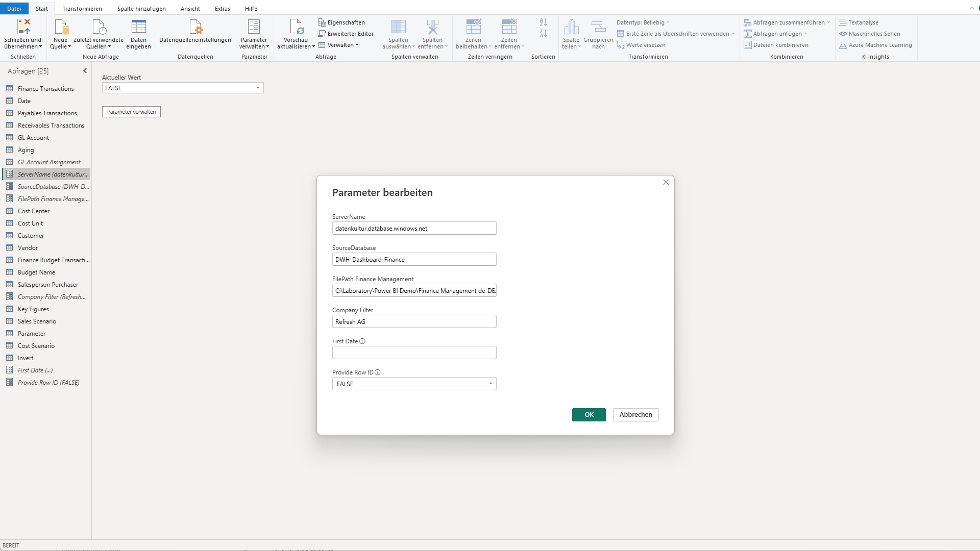Viewport: 980px width, 551px height.
Task: Click Abbrechen to cancel editing
Action: [636, 414]
